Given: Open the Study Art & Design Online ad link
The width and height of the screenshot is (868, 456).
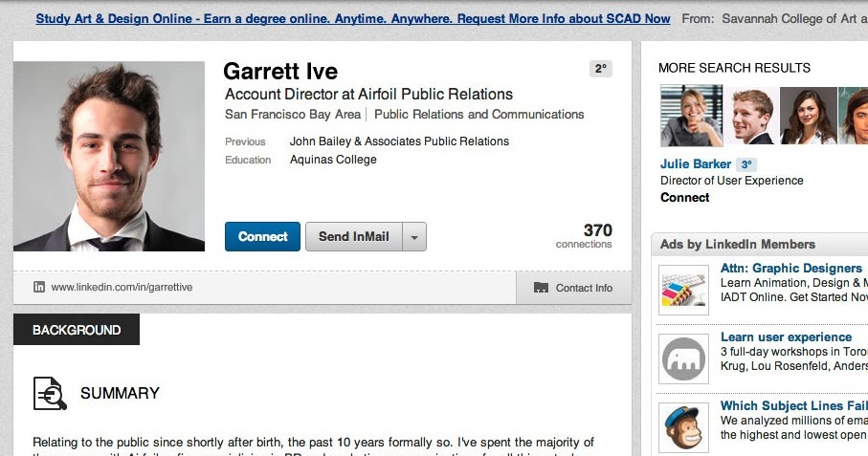Looking at the screenshot, I should (x=352, y=18).
